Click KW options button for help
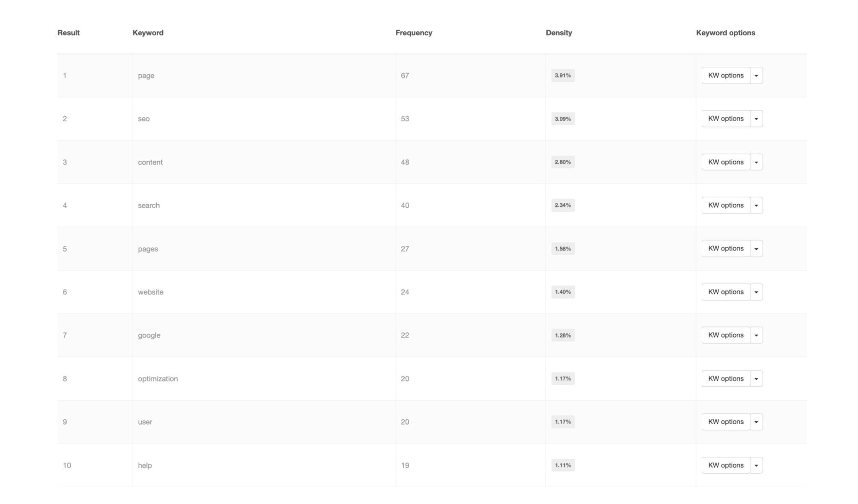This screenshot has width=858, height=504. coord(726,465)
